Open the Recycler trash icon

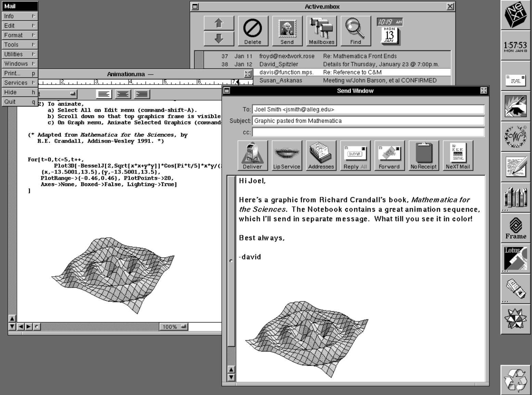[x=516, y=380]
